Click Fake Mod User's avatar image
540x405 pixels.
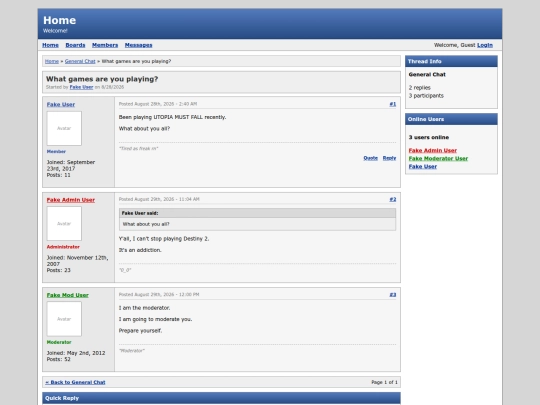[64, 319]
